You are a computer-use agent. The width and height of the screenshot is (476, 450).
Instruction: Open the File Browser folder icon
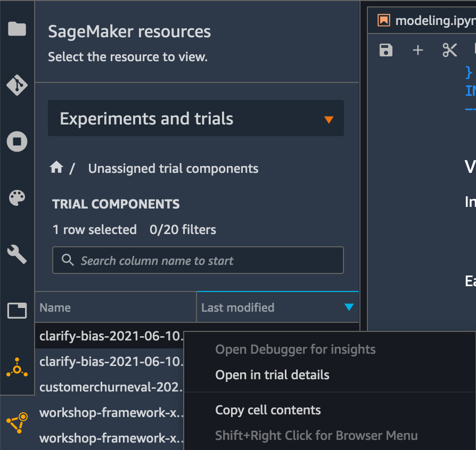click(17, 29)
